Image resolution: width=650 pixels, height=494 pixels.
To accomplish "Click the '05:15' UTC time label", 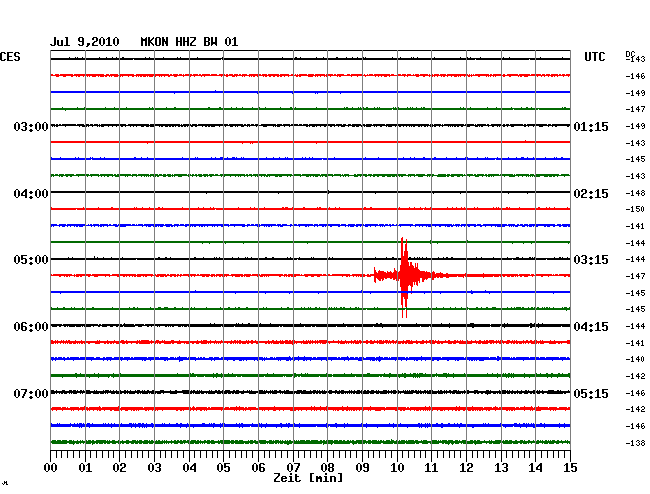I will coord(591,393).
